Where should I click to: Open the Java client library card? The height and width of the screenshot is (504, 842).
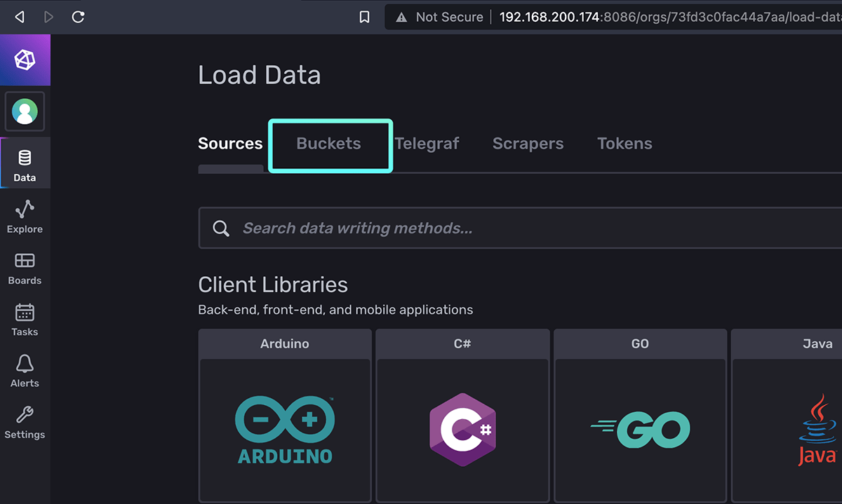click(787, 416)
